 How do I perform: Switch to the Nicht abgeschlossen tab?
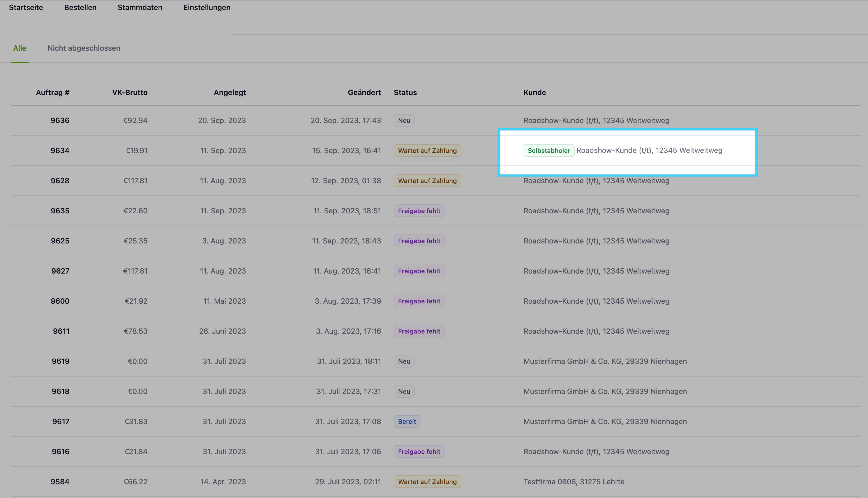(84, 48)
